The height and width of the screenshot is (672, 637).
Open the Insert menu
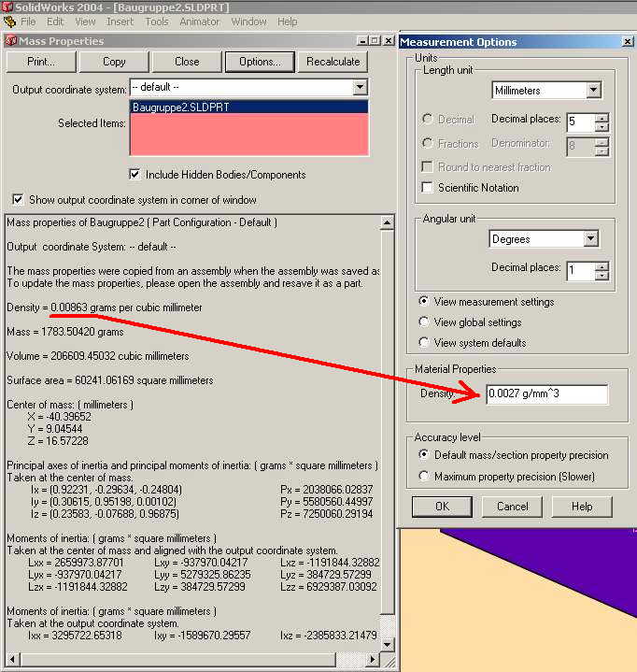point(120,21)
